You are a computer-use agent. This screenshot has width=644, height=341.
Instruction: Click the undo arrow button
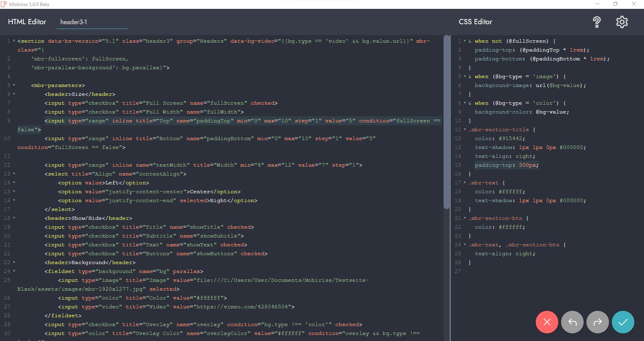point(572,322)
